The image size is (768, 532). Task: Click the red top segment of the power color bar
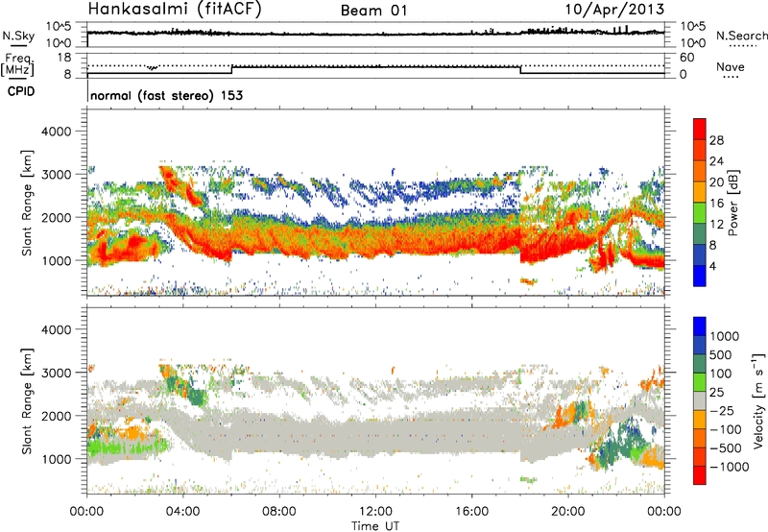pyautogui.click(x=700, y=129)
